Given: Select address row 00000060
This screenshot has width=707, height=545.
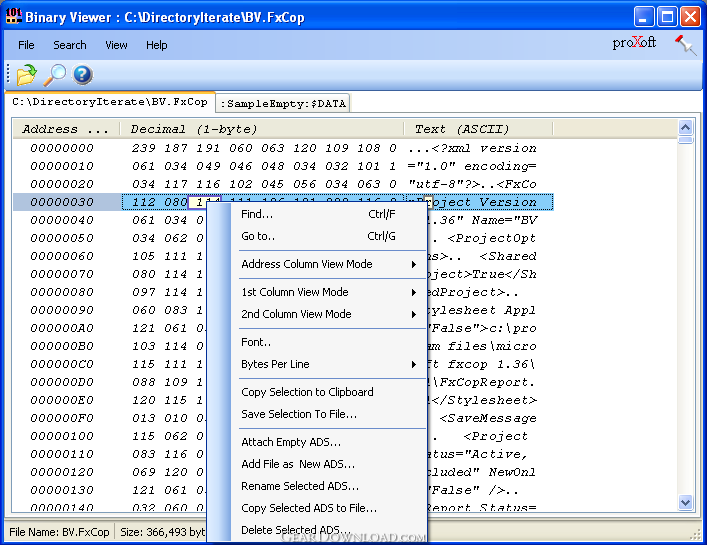Looking at the screenshot, I should point(62,256).
